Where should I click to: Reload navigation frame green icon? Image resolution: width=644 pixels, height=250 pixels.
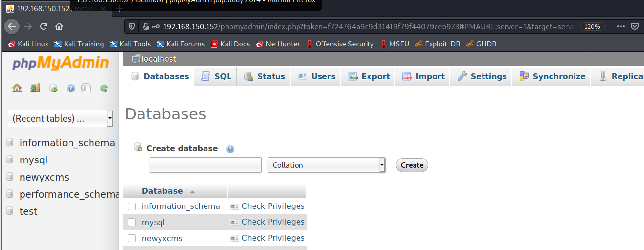[104, 88]
